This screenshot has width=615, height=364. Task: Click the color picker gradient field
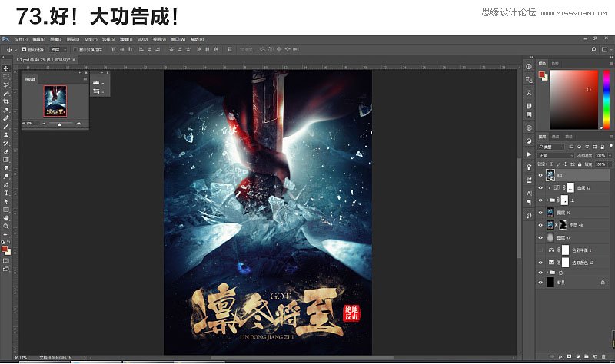pyautogui.click(x=573, y=100)
